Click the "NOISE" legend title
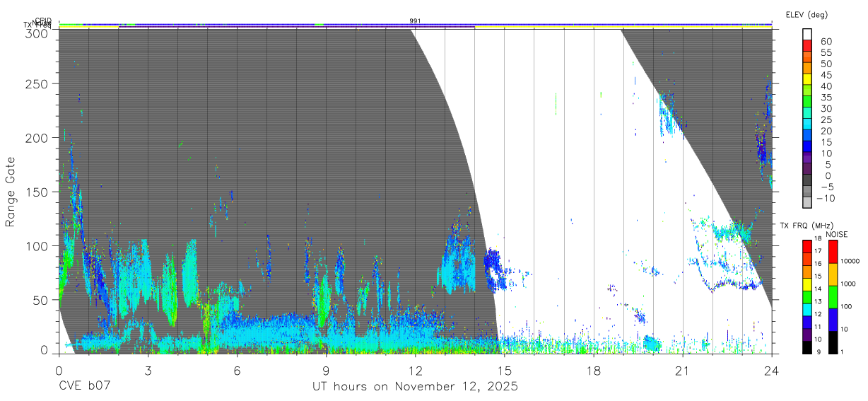Viewport: 868px width, 401px height. (837, 234)
